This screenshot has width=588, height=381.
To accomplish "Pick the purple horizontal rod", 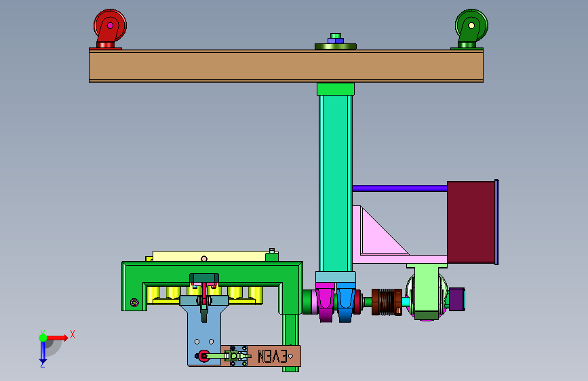I will click(x=399, y=188).
